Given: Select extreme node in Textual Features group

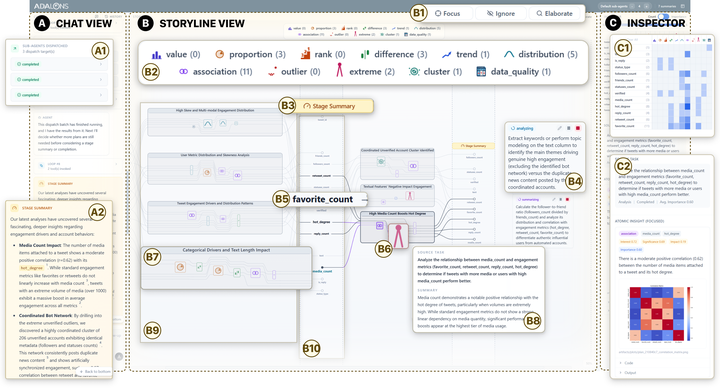Looking at the screenshot, I should (410, 196).
